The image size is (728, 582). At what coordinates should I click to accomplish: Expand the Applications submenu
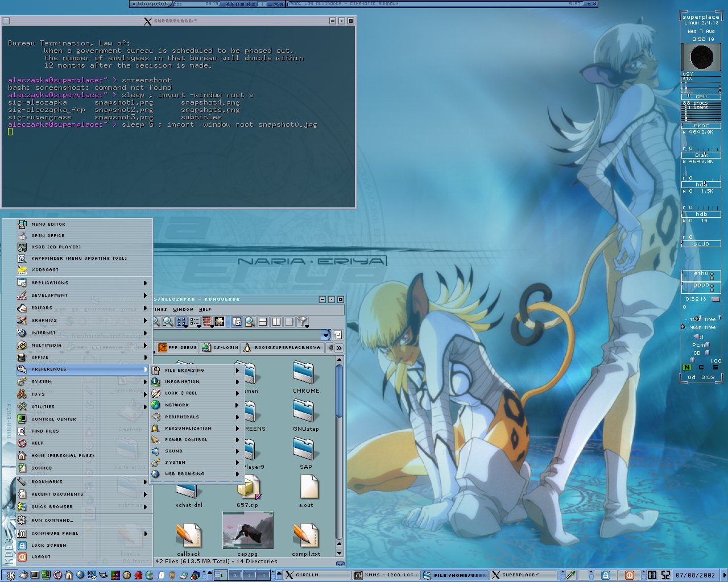click(83, 282)
